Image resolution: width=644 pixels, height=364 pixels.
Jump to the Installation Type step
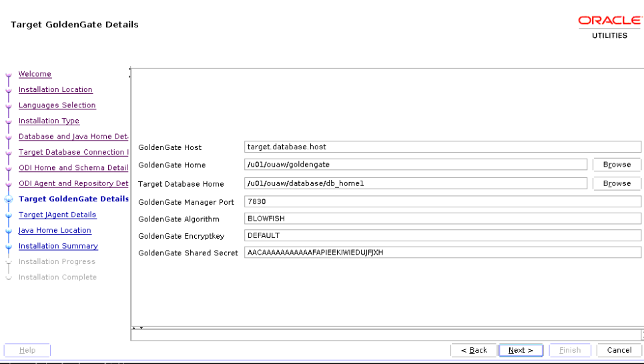click(49, 121)
